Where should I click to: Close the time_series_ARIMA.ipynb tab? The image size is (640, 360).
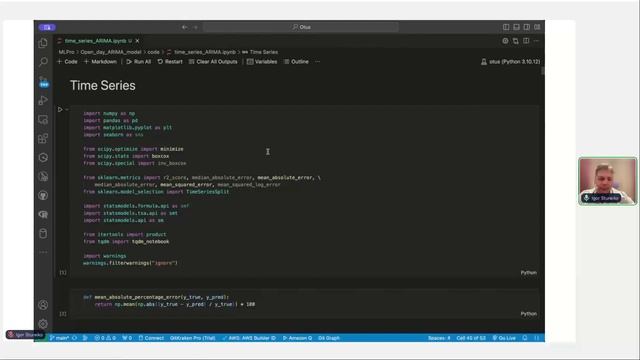(x=138, y=41)
